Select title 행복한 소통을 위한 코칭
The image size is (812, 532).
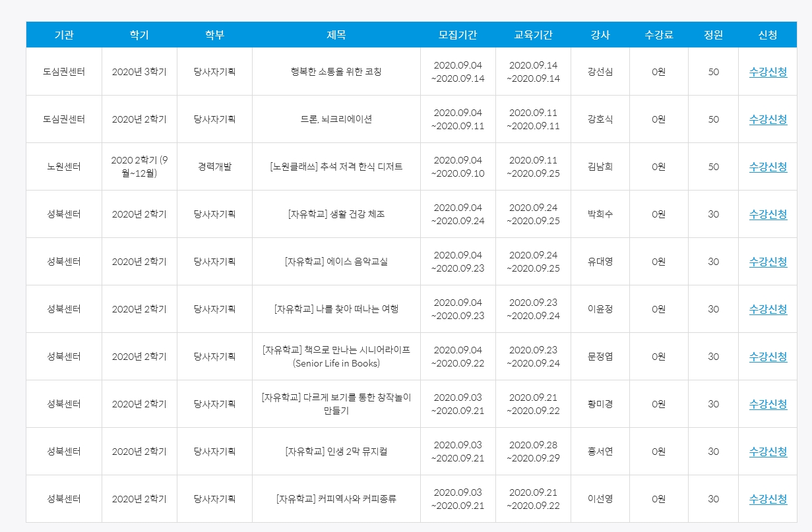(336, 72)
